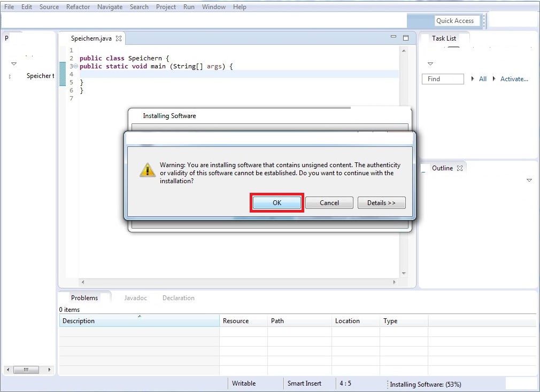This screenshot has height=392, width=540.
Task: Minimize the editor area
Action: pos(394,37)
